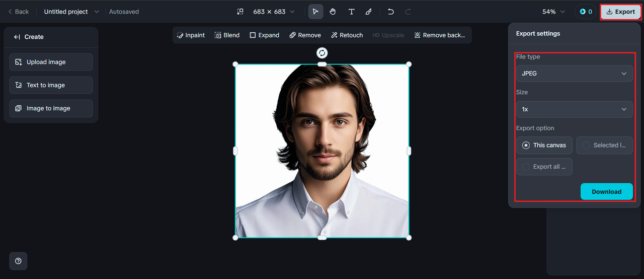Viewport: 644px width, 279px height.
Task: Click the Export settings heading
Action: pyautogui.click(x=538, y=34)
